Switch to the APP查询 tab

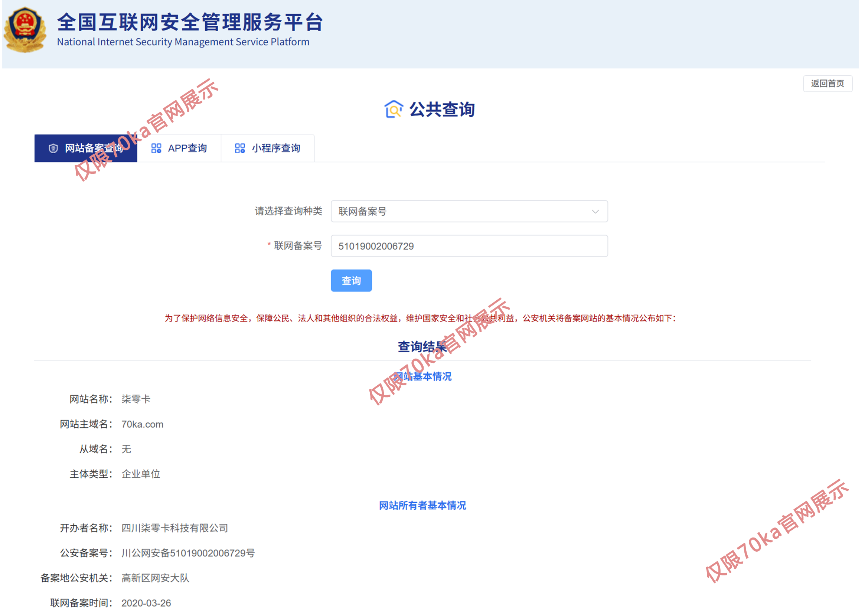coord(179,148)
